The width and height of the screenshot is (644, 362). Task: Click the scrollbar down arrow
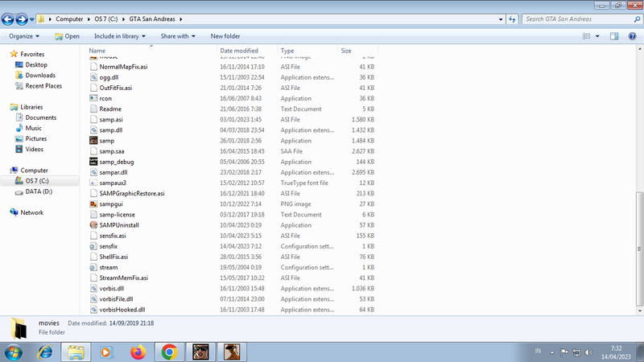(639, 311)
